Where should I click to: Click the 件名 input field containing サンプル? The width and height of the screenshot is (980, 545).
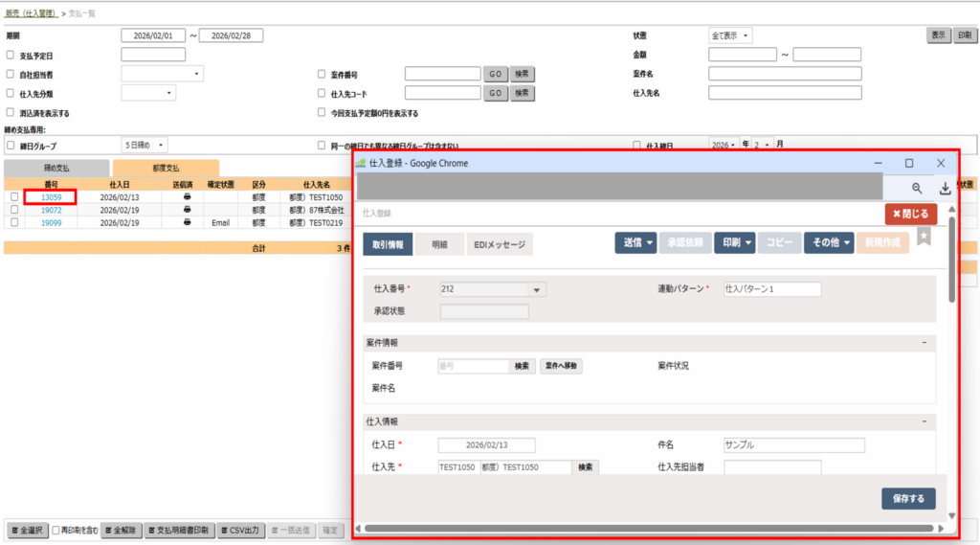click(793, 445)
